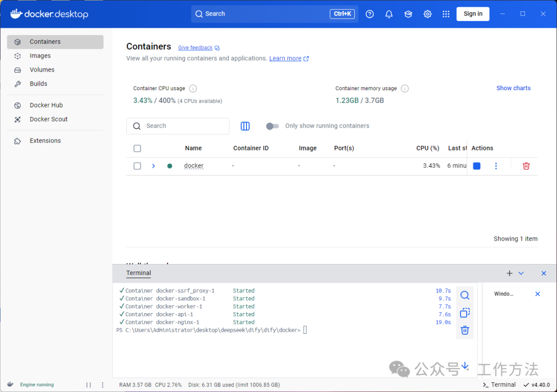557x392 pixels.
Task: Click the Docker Scout icon in sidebar
Action: (x=18, y=120)
